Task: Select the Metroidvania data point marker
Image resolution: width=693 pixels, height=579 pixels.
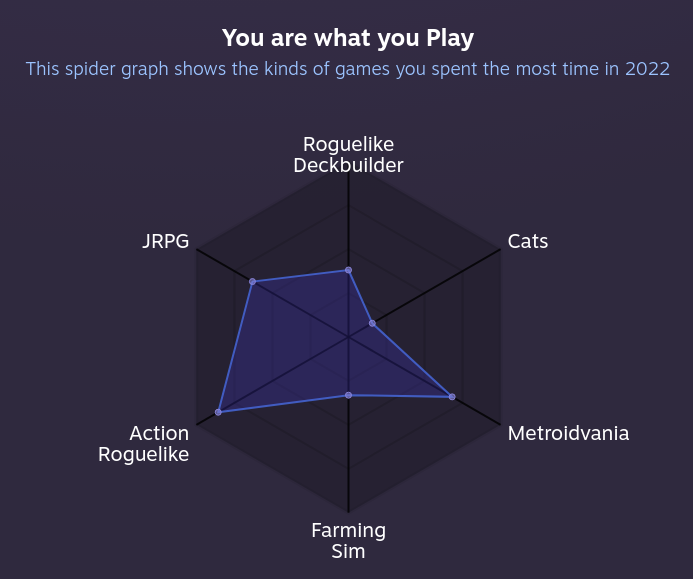Action: (x=452, y=397)
